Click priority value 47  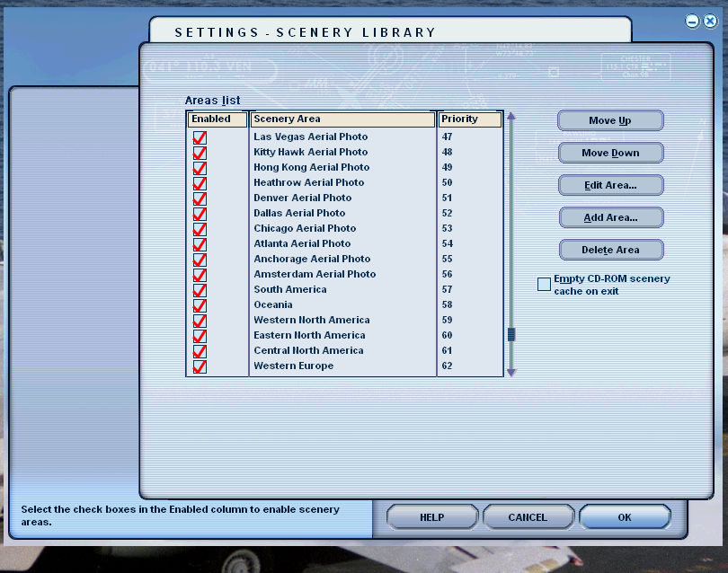pos(447,137)
